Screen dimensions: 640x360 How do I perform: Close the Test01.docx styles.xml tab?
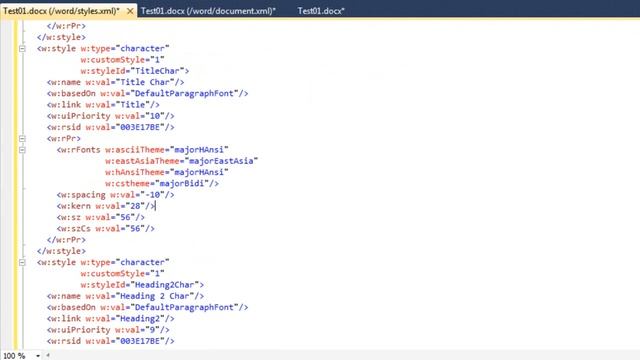click(130, 11)
